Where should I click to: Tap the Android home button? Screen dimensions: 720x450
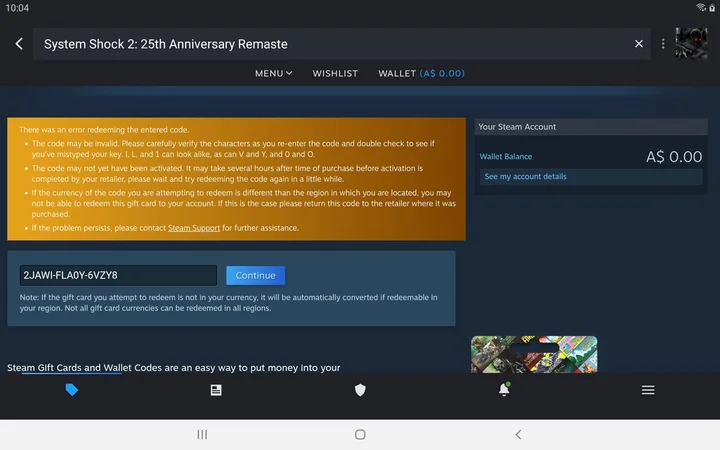360,435
